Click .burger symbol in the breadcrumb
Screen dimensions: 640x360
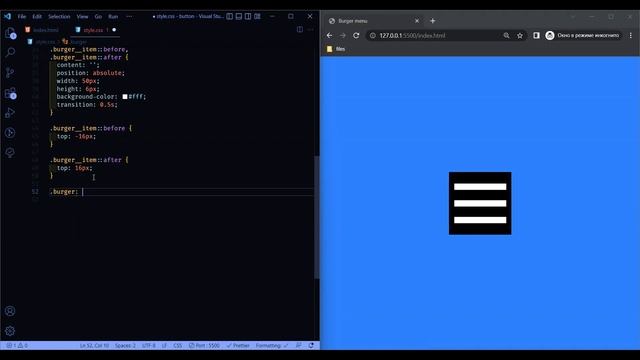tap(78, 42)
